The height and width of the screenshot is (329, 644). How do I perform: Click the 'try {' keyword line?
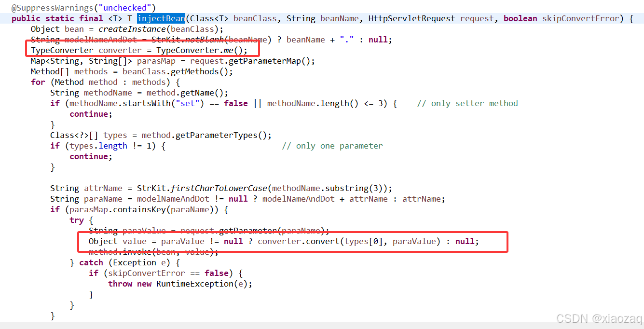82,220
